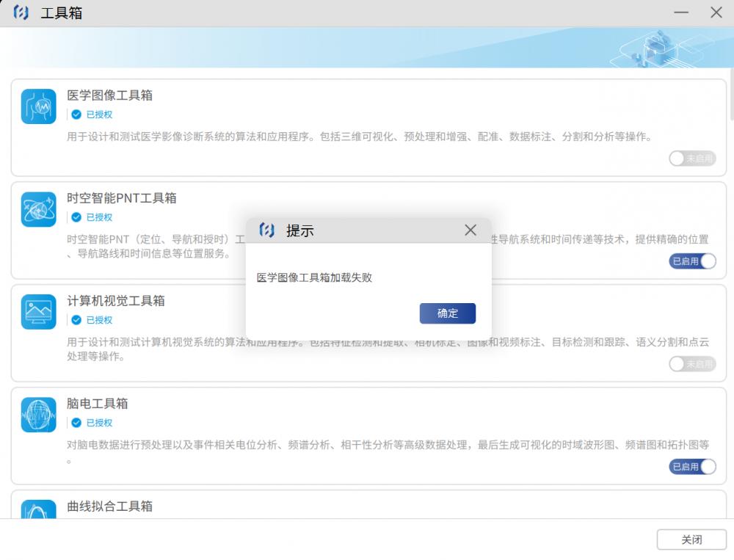Switch off the 脑电工具箱 toggle
This screenshot has width=734, height=560.
coord(691,467)
